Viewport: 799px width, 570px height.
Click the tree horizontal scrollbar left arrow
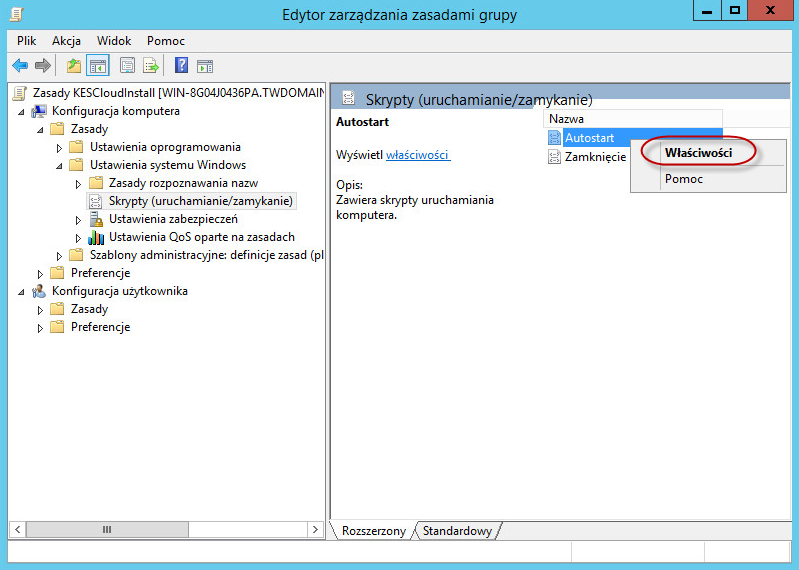tap(18, 529)
